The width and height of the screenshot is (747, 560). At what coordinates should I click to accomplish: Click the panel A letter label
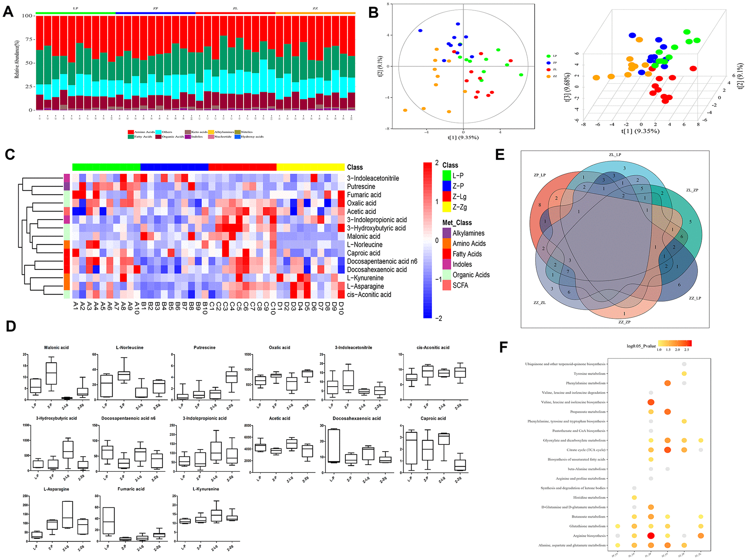pos(8,12)
